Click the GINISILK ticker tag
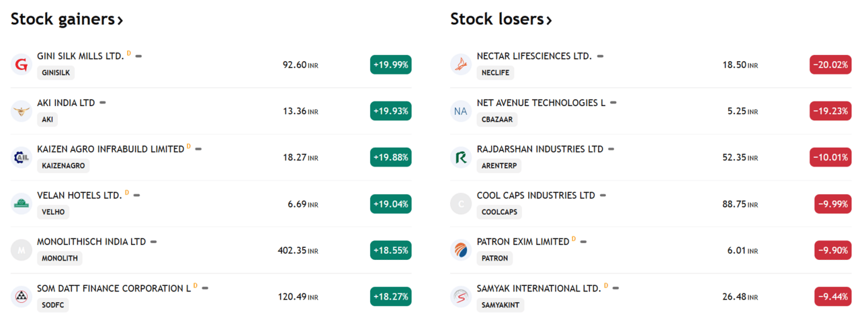The height and width of the screenshot is (323, 868). (56, 73)
